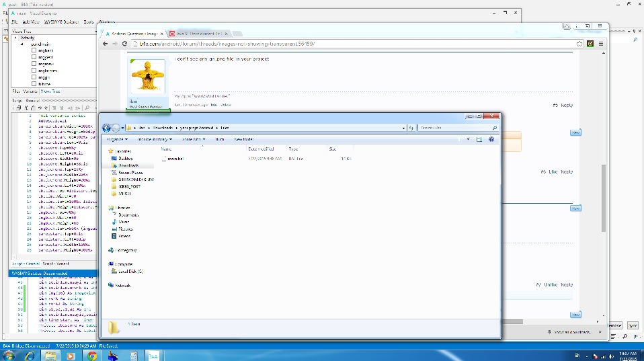This screenshot has width=644, height=361.
Task: Switch to the Views Tree tab
Action: [50, 91]
